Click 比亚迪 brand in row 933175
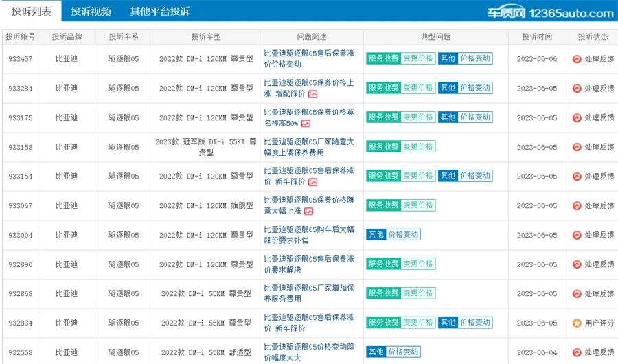The height and width of the screenshot is (364, 618). pyautogui.click(x=67, y=117)
